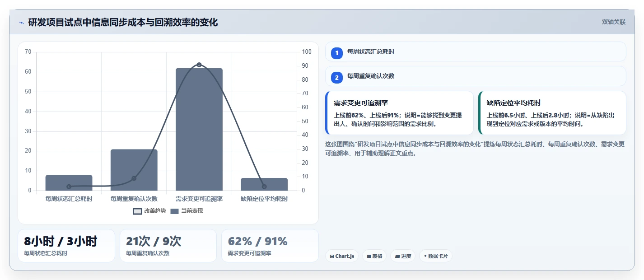Select the 每周状态汇总耗时 list item text

point(371,52)
